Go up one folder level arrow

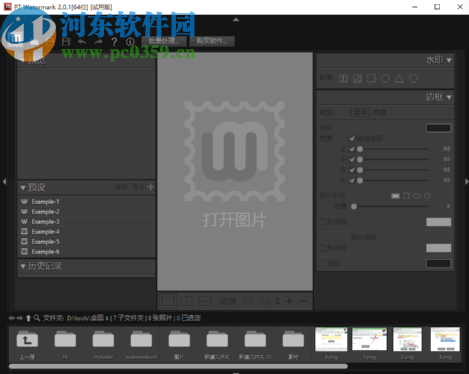[28, 318]
